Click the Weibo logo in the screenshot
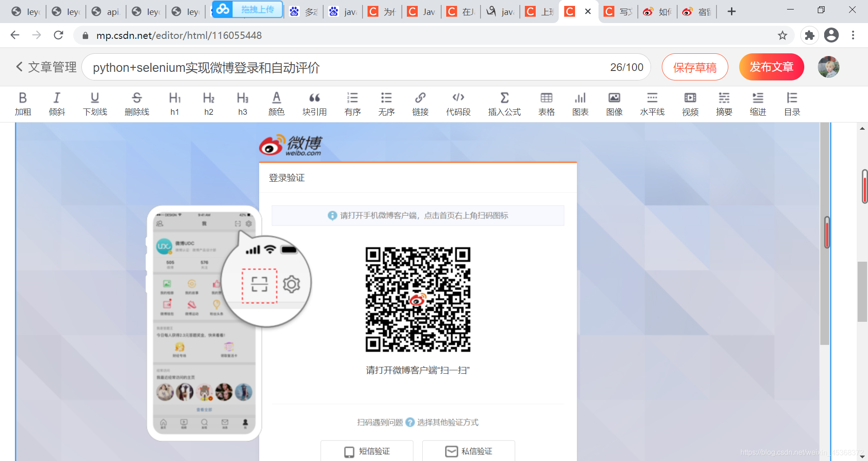The height and width of the screenshot is (461, 868). point(290,145)
